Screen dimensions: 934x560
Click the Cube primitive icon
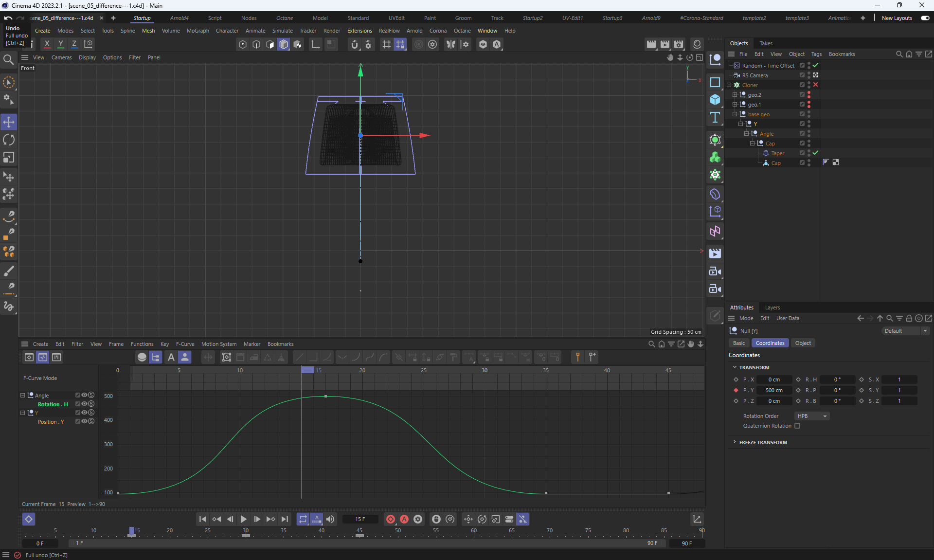(x=715, y=100)
